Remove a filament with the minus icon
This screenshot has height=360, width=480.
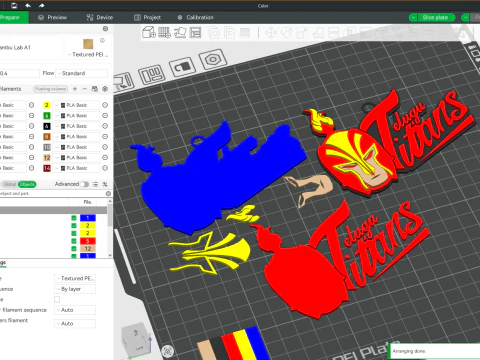[x=85, y=89]
